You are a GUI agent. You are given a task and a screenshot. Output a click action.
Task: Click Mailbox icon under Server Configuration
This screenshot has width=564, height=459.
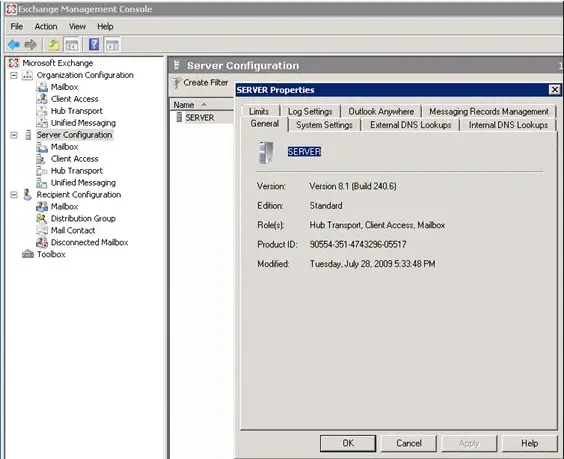click(x=42, y=147)
